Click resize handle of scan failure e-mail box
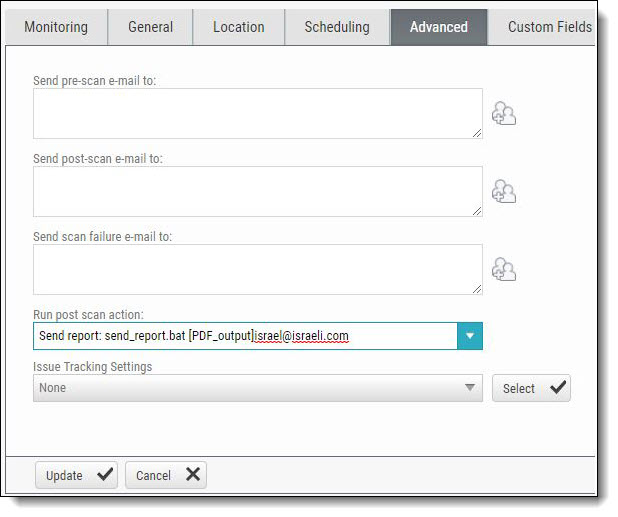Image resolution: width=618 pixels, height=517 pixels. coord(476,288)
